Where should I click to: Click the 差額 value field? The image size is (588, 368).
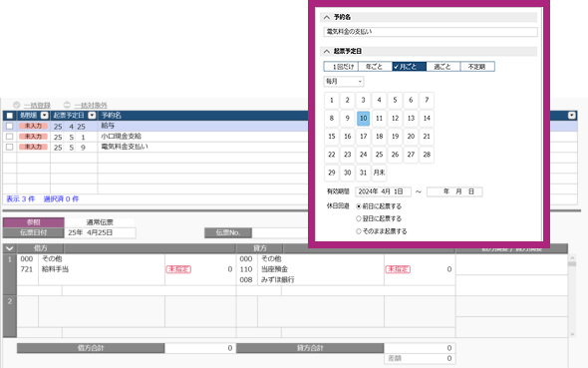(x=420, y=359)
